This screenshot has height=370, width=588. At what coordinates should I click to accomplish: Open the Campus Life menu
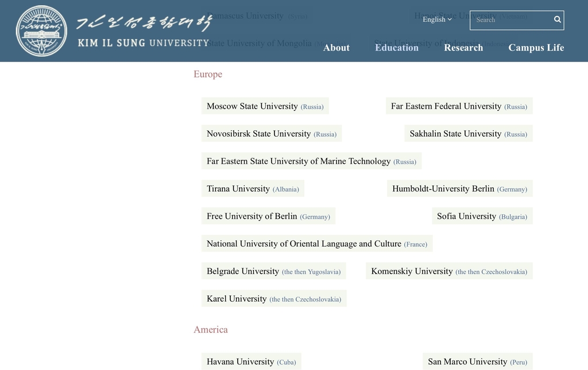536,48
